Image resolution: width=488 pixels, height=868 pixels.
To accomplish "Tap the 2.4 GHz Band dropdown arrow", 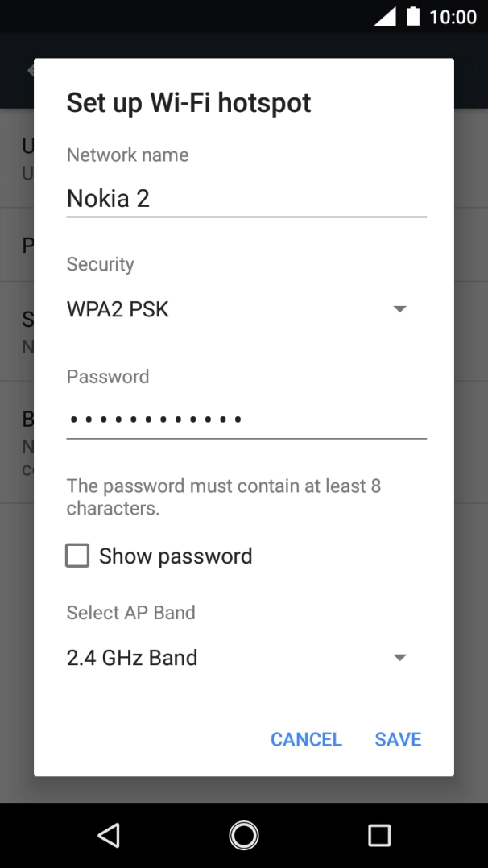I will [400, 657].
